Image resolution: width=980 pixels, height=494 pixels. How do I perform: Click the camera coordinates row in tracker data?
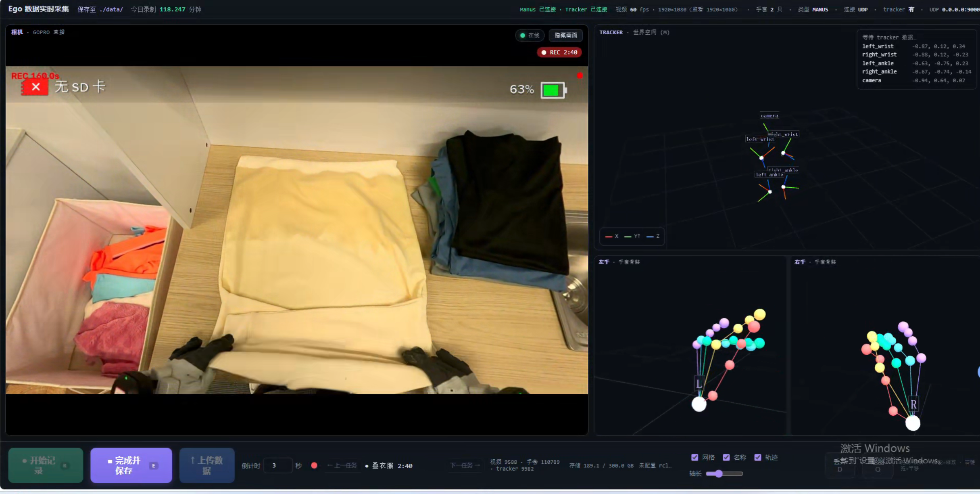pos(913,81)
